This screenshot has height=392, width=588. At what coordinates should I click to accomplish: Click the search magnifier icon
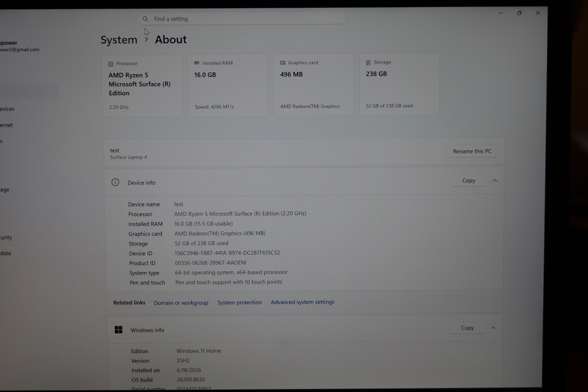[146, 19]
